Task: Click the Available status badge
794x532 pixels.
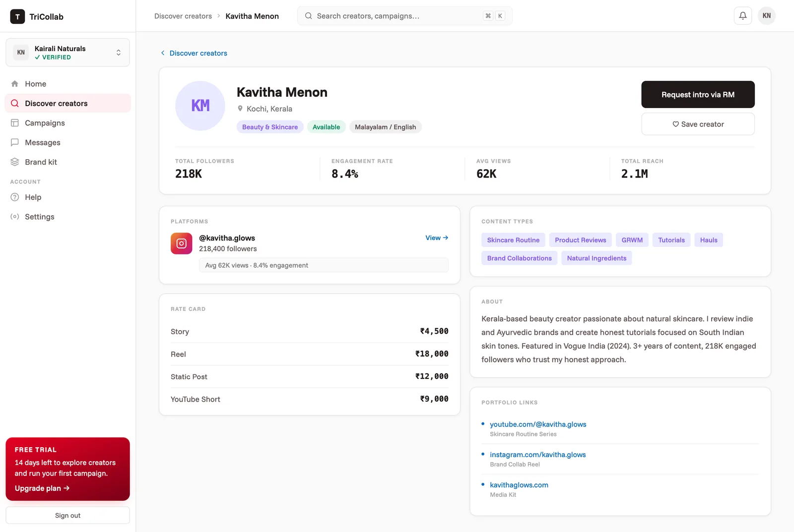Action: click(x=326, y=127)
